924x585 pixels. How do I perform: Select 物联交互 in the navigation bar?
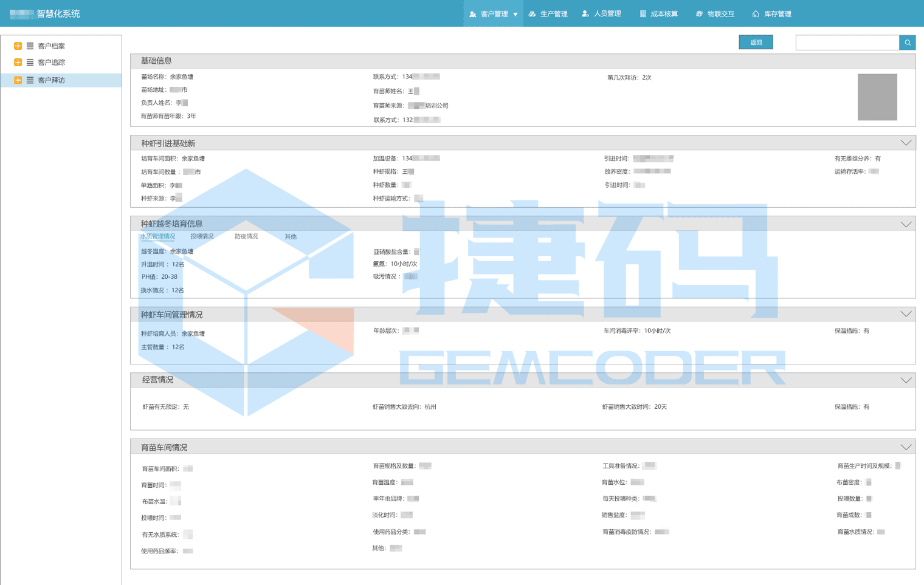(715, 14)
